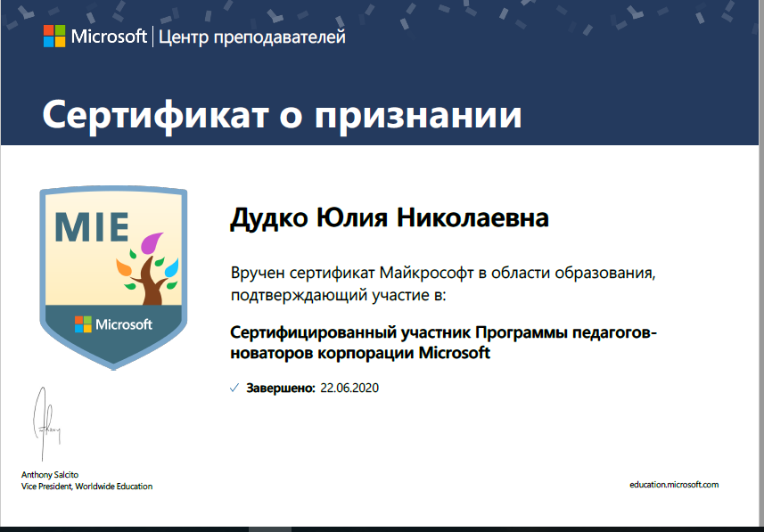Click 'Сертифицированный участник Программы педагогов-' line
This screenshot has height=532, width=764.
[443, 332]
